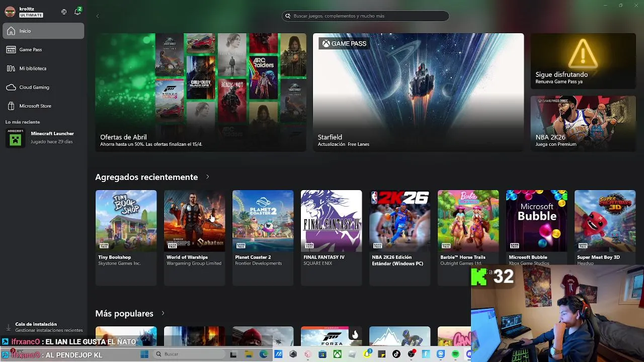Click 'Wargaming Group Limited' publisher text
This screenshot has height=362, width=644.
click(194, 263)
